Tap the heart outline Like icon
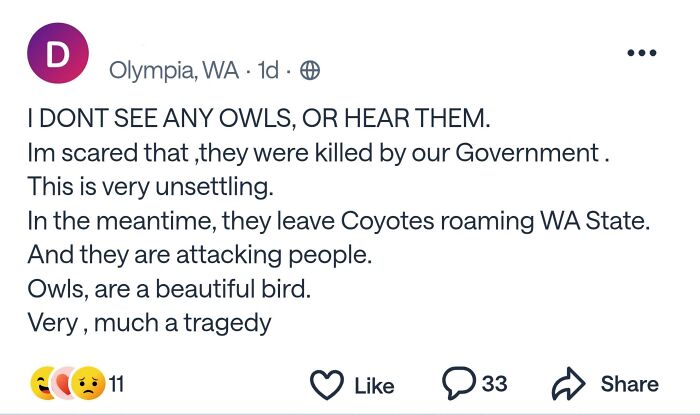Viewport: 700px width, 415px height. point(327,384)
